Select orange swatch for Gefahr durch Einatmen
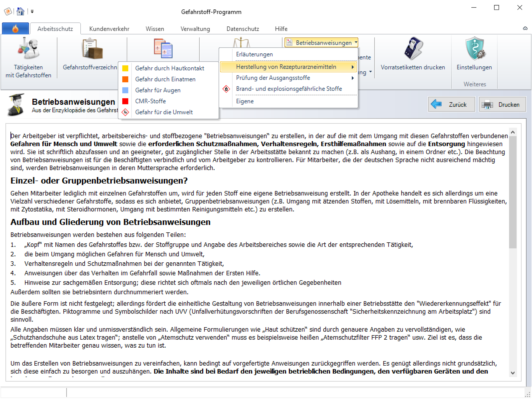Screen dimensions: 532x399 [x=125, y=79]
